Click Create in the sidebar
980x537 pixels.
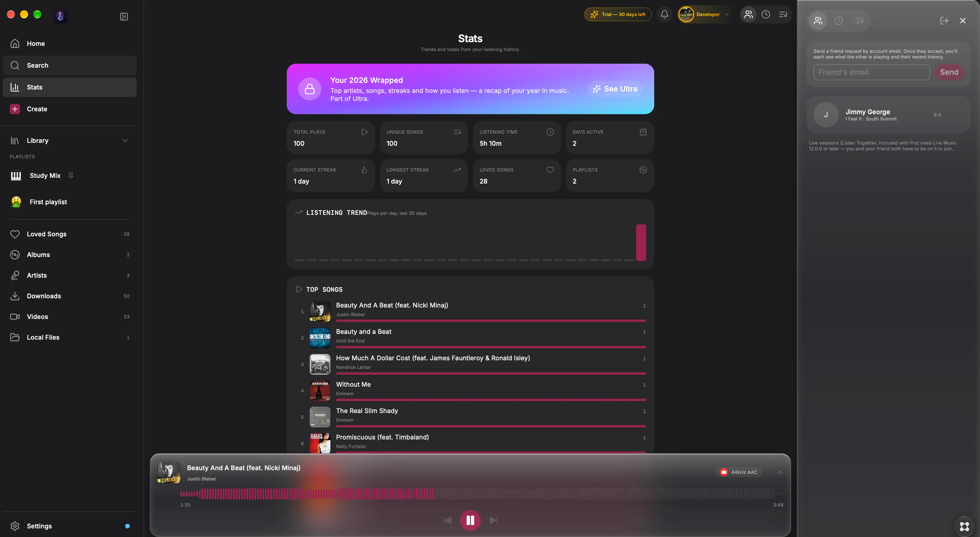tap(70, 109)
